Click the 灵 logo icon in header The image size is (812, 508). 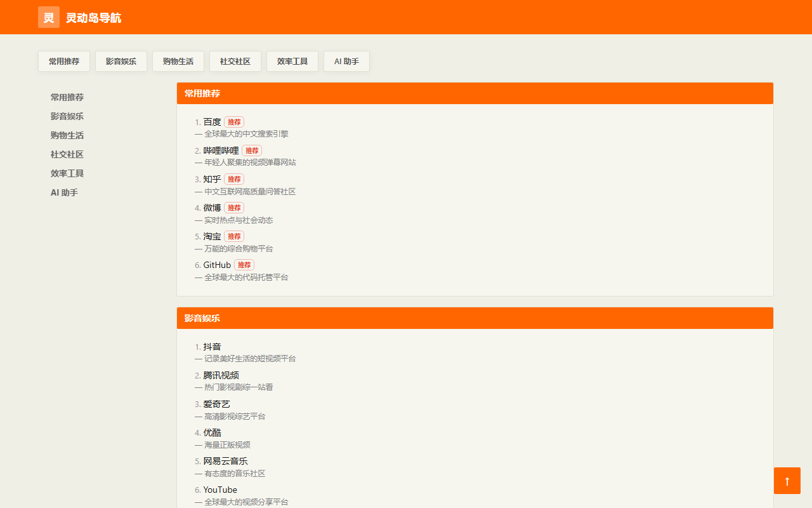(x=49, y=17)
